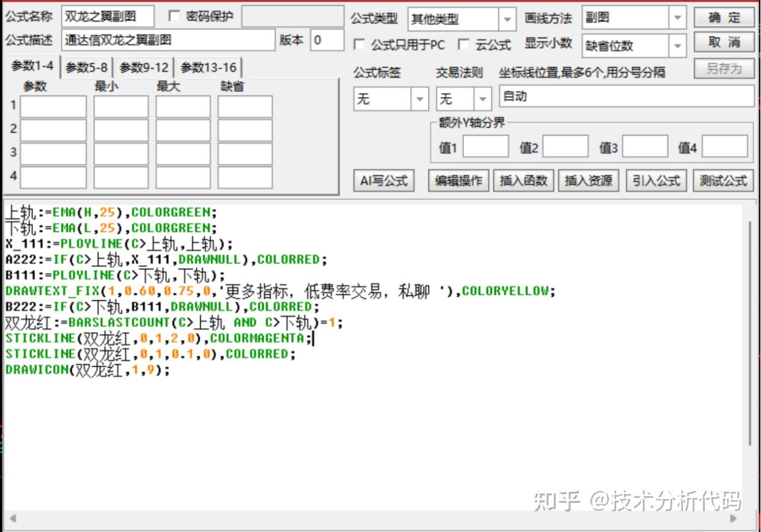Click the 公式描述 input field

pyautogui.click(x=168, y=40)
